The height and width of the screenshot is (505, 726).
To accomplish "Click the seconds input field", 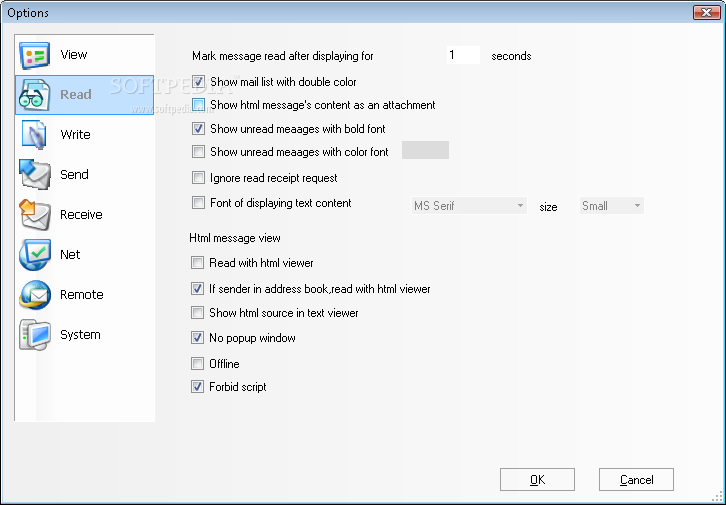I will (x=463, y=55).
